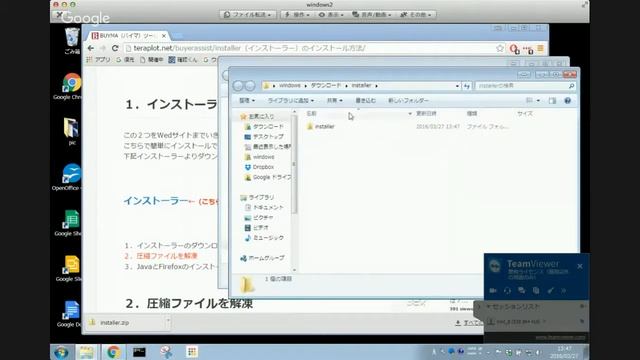Open the Chrome icon on the taskbar
Viewport: 640px width, 360px height.
113,352
